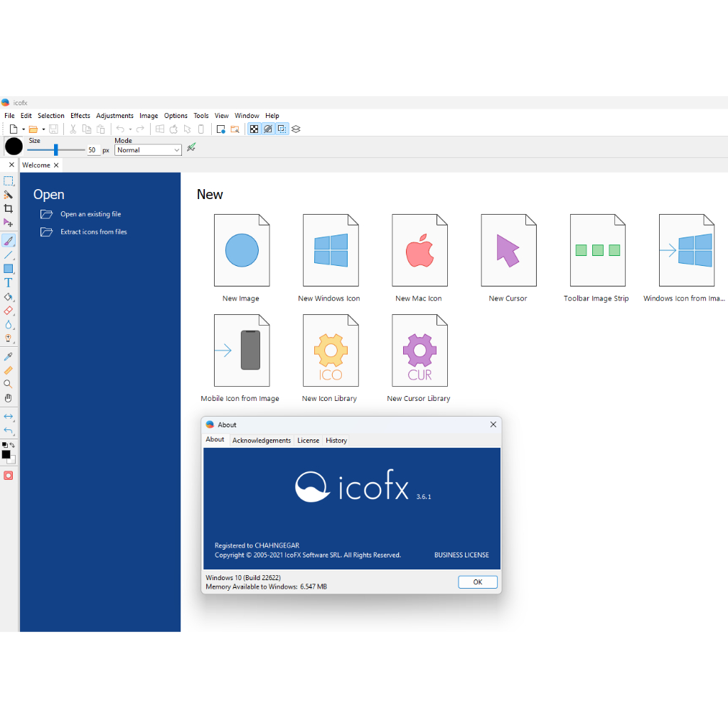Switch to the Acknowledgements tab
The image size is (728, 728).
pos(262,441)
